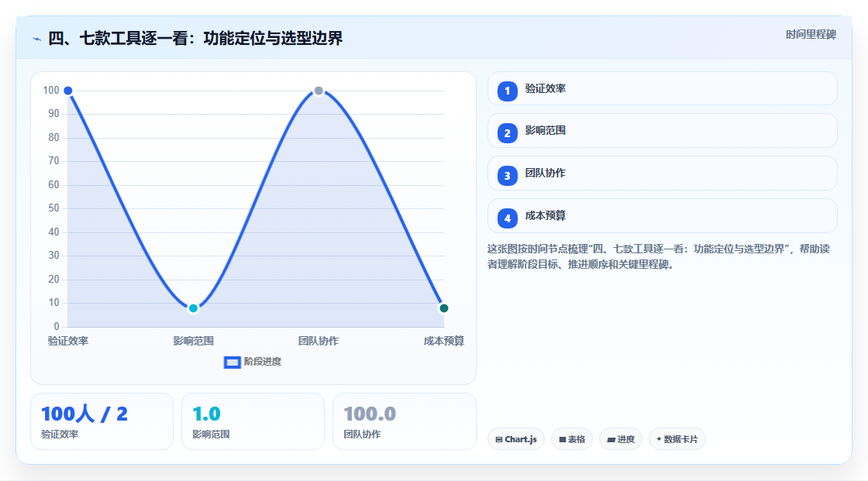Select the 验证效率 milestone row
The image size is (868, 481).
coord(662,88)
